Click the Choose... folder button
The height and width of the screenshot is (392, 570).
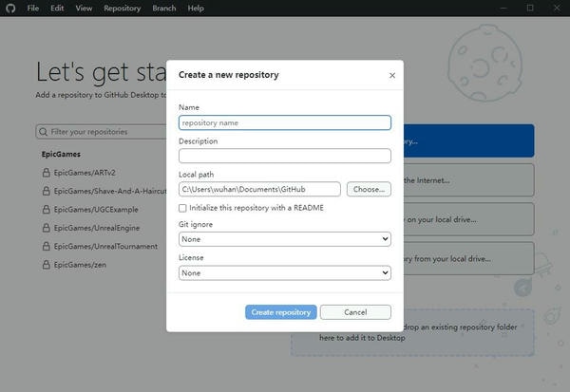point(369,189)
